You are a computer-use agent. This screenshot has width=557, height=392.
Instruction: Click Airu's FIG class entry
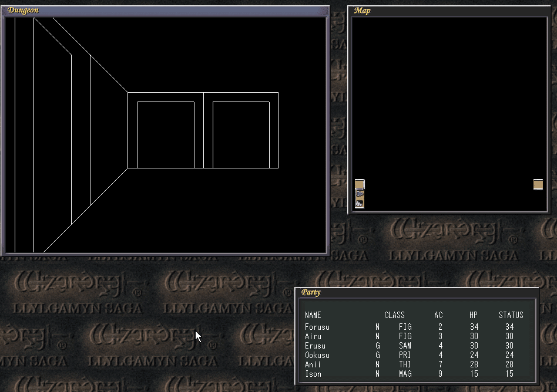coord(405,336)
